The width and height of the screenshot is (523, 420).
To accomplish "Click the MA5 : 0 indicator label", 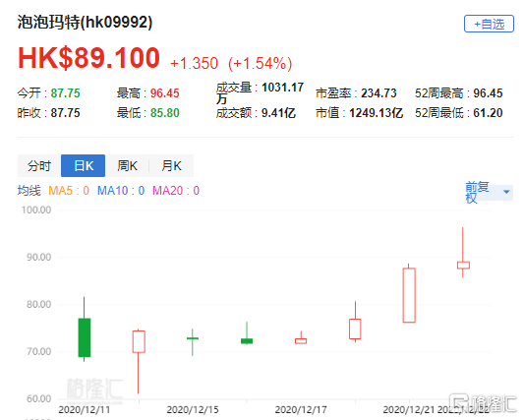I will (x=69, y=191).
